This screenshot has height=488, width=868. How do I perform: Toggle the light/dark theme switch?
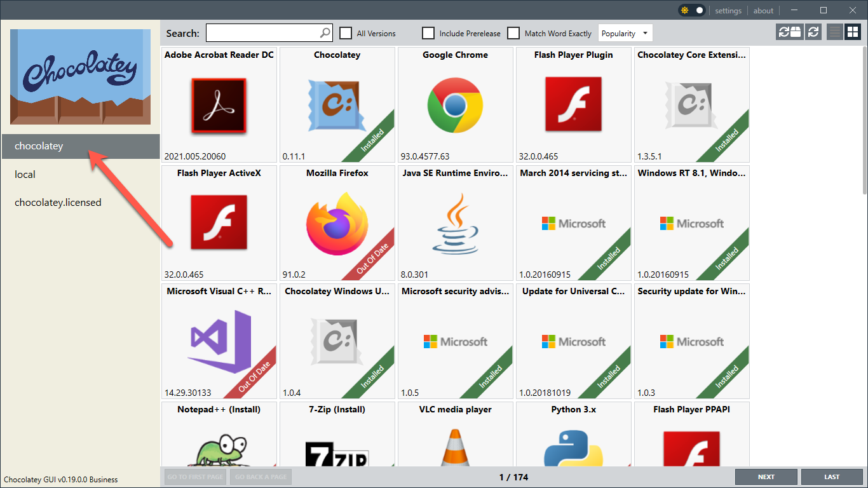691,10
